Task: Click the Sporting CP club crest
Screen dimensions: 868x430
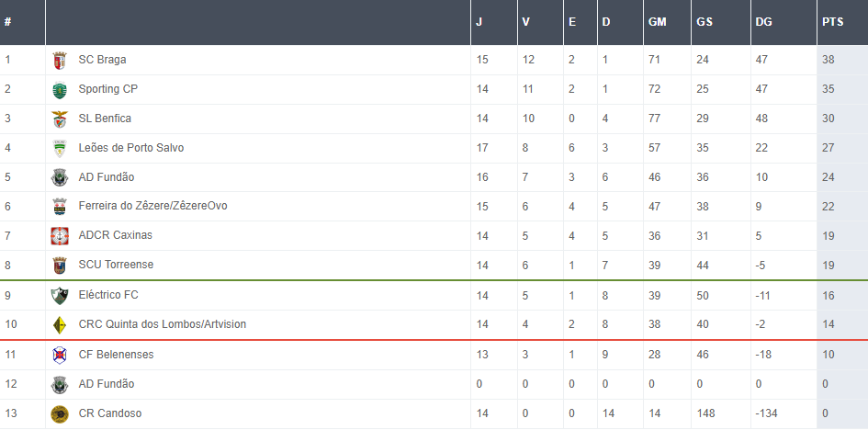Action: [x=60, y=90]
